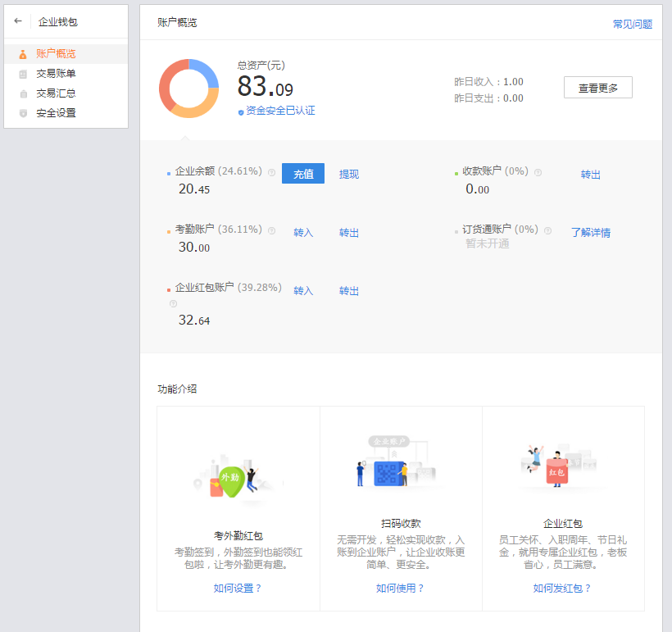
Task: Click the total assets donut chart
Action: click(188, 88)
